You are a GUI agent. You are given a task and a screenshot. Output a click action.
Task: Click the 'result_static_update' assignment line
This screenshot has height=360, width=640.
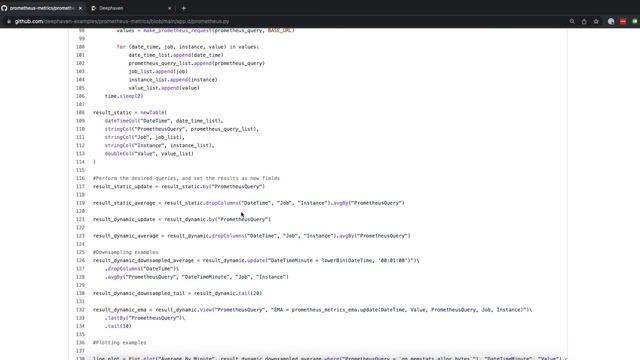tap(179, 187)
